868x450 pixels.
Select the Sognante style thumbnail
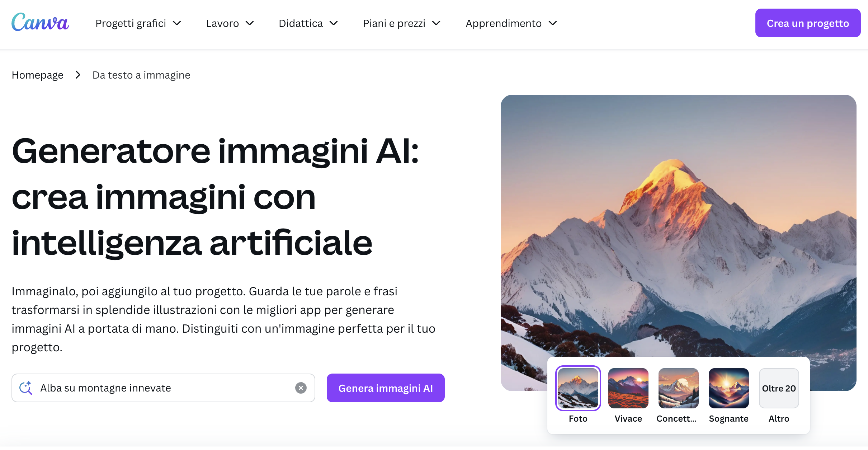click(728, 388)
